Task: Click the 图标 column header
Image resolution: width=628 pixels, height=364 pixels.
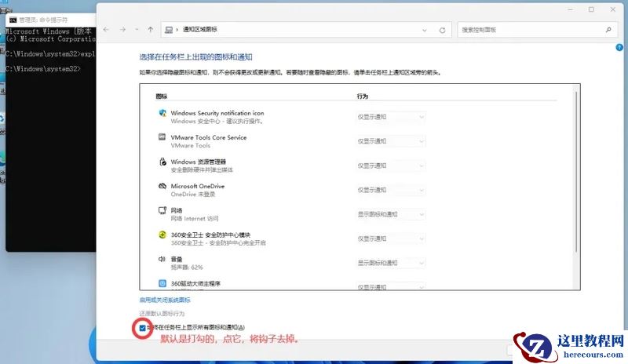Action: [x=162, y=96]
